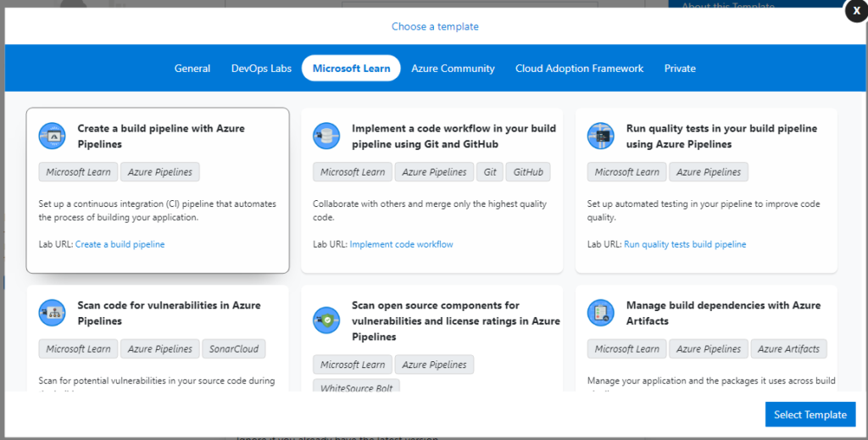Click the Choose a template heading
This screenshot has height=440, width=868.
[x=435, y=26]
